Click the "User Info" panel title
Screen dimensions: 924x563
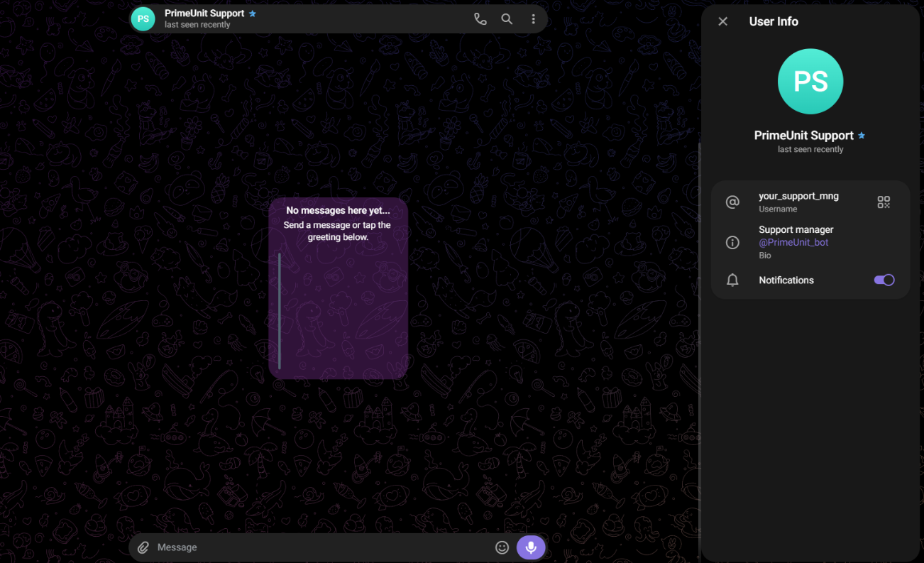[774, 21]
